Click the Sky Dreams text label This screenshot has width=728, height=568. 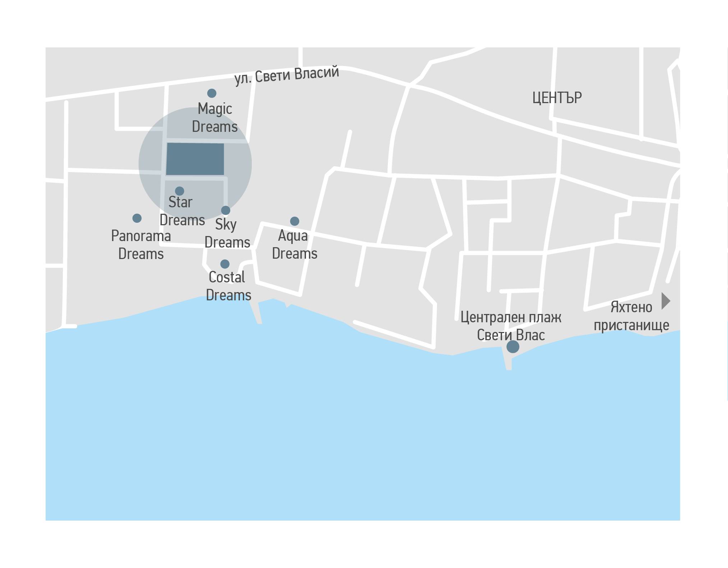click(227, 234)
